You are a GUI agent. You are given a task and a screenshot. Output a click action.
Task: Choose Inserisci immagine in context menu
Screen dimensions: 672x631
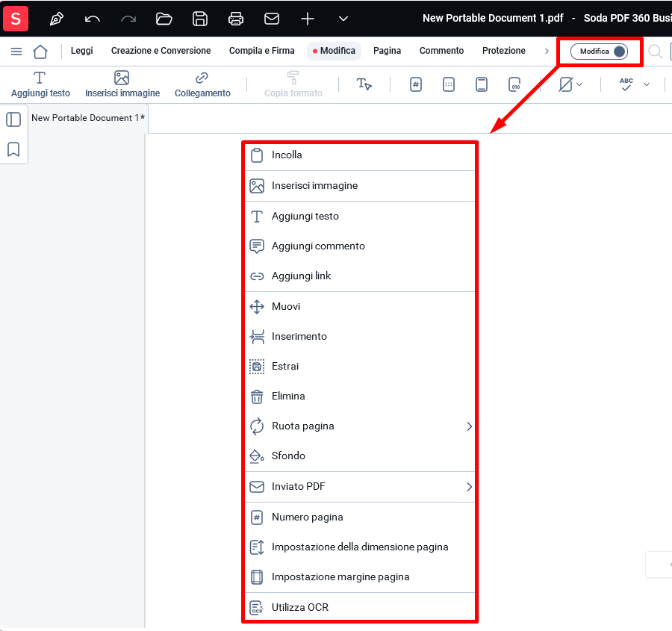click(x=360, y=186)
